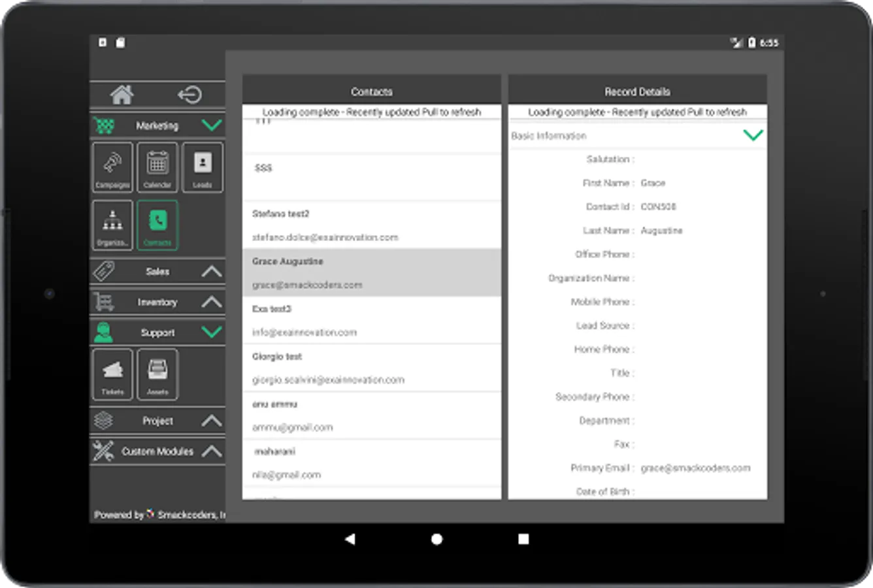Click the Project layers icon
The width and height of the screenshot is (873, 588).
click(103, 420)
